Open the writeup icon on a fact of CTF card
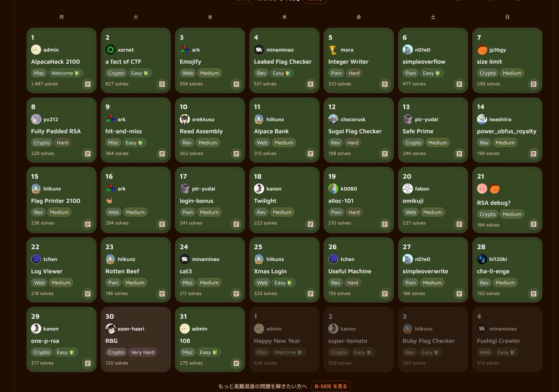This screenshot has height=392, width=559. 162,84
